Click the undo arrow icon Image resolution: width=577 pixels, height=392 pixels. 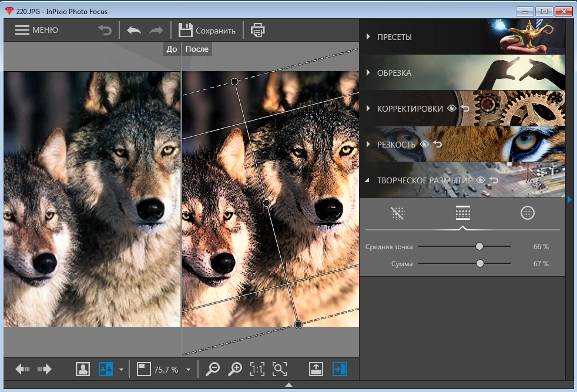click(134, 31)
